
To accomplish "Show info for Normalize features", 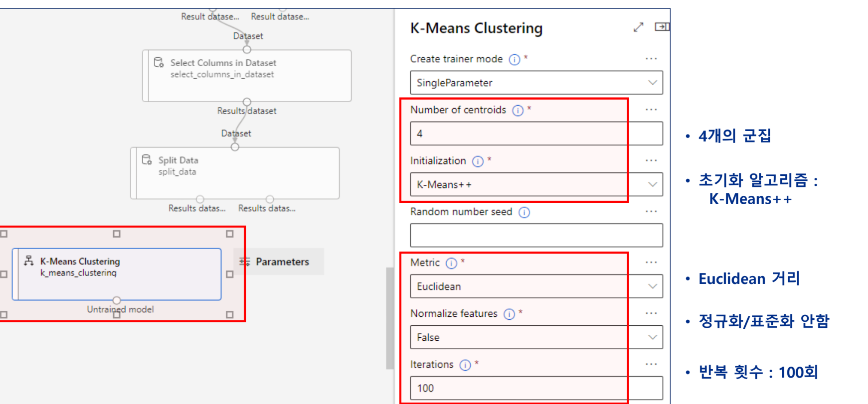I will (x=509, y=314).
